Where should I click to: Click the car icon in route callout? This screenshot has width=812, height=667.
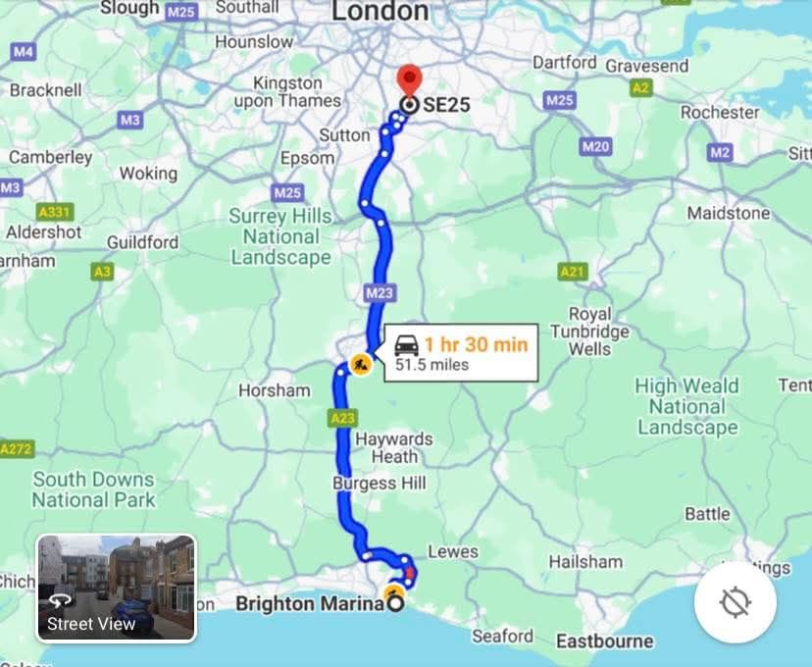point(407,345)
